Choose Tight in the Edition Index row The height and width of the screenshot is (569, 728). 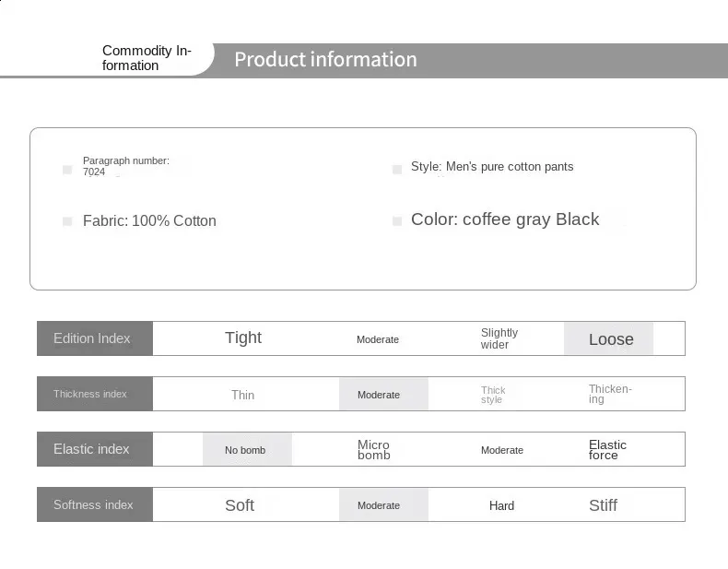pyautogui.click(x=243, y=338)
